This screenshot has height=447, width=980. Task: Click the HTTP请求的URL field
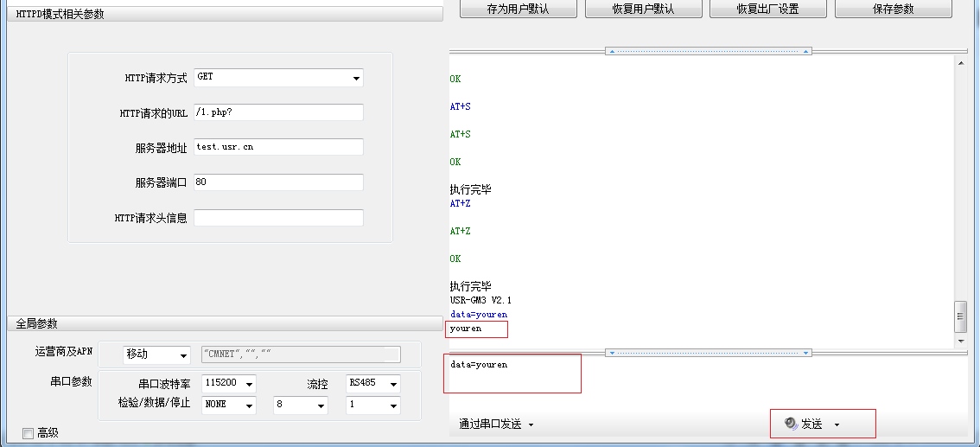coord(278,112)
